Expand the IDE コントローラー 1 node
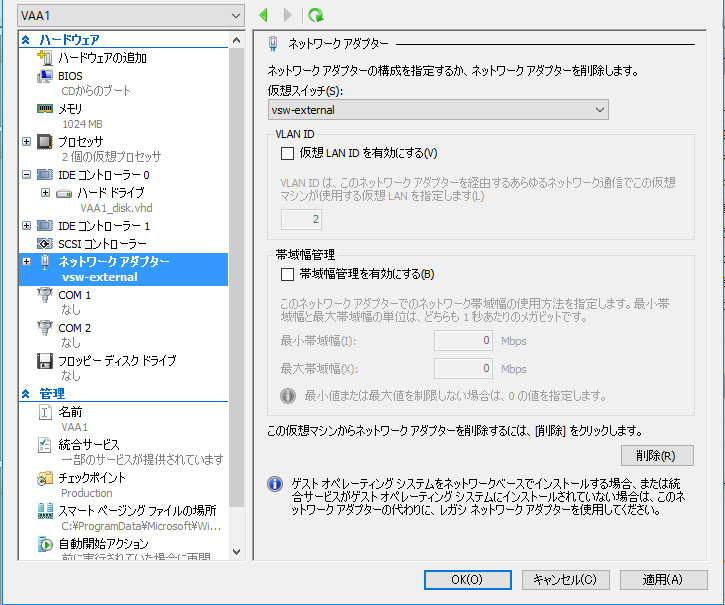This screenshot has width=725, height=605. click(27, 226)
